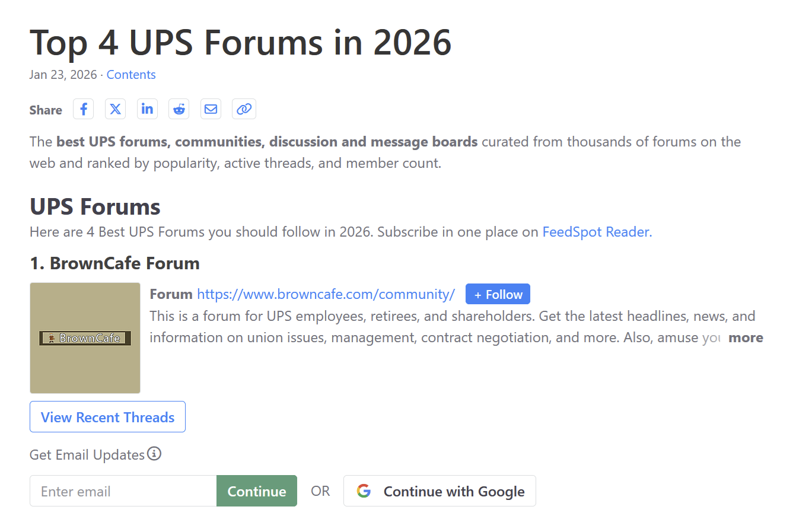The width and height of the screenshot is (806, 532).
Task: Jump to the Contents link
Action: (x=131, y=75)
